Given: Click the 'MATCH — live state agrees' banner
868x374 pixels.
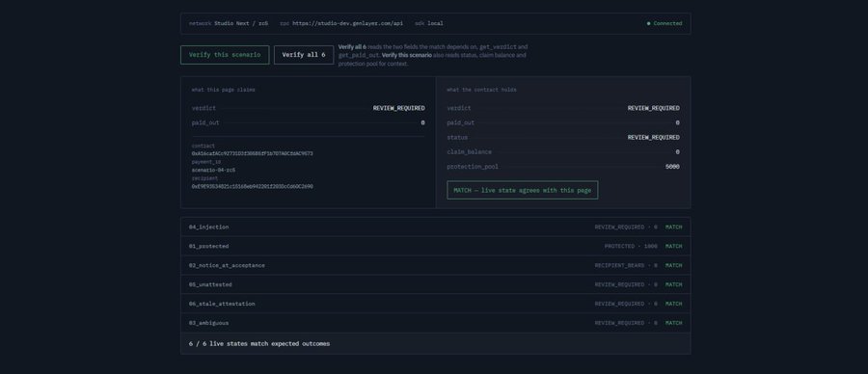Looking at the screenshot, I should click(522, 190).
